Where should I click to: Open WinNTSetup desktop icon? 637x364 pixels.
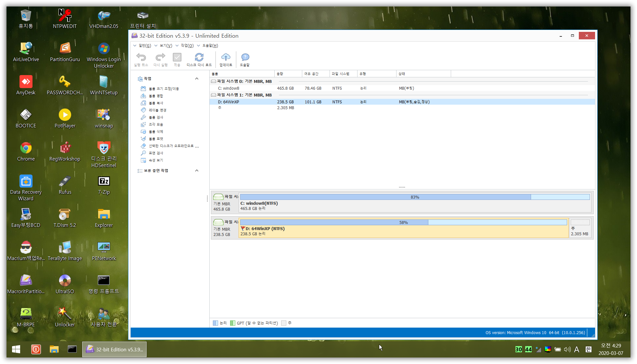tap(104, 85)
